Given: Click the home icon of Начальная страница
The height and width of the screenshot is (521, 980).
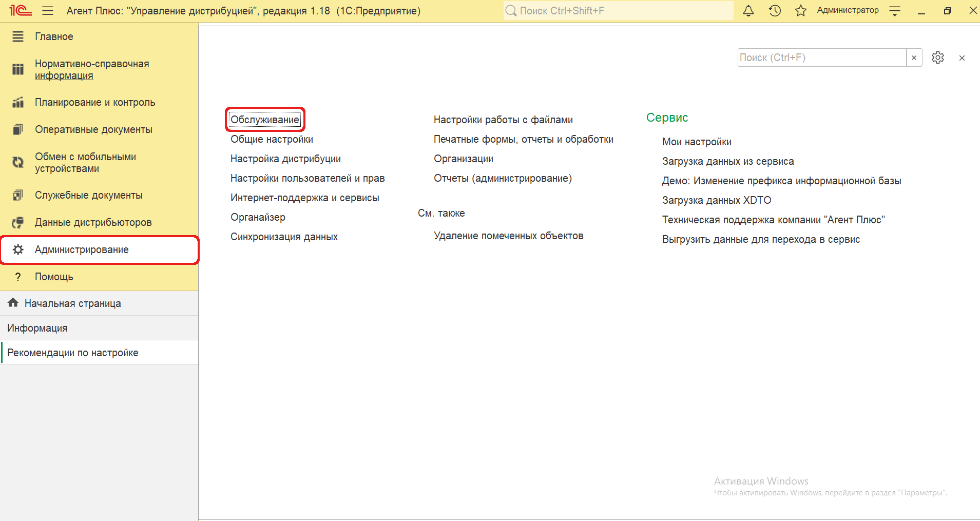Looking at the screenshot, I should [x=13, y=303].
